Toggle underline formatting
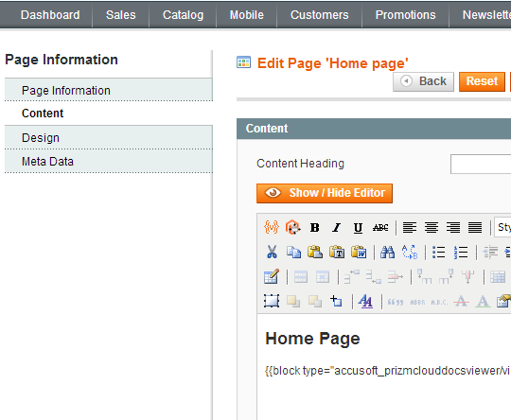Screen dimensions: 511x420 pyautogui.click(x=358, y=227)
